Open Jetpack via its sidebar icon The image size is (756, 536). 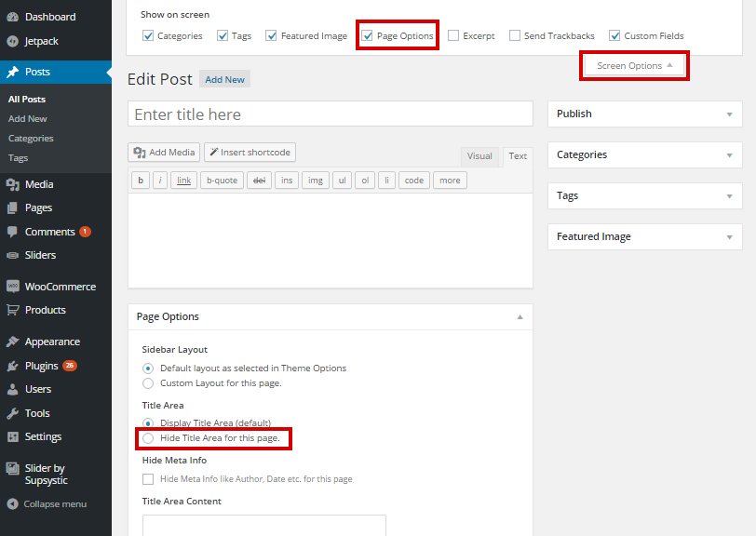click(12, 41)
